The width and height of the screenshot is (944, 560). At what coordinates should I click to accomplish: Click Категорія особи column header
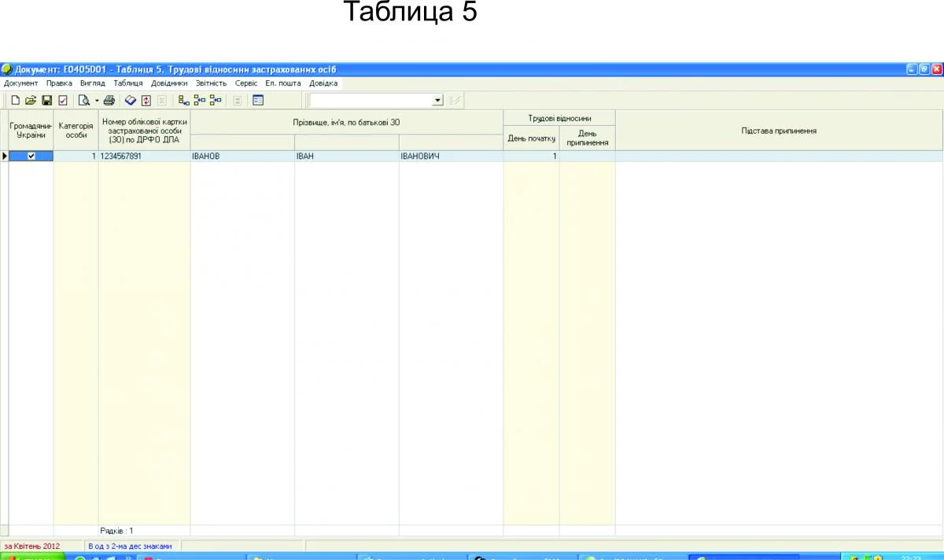(x=76, y=131)
